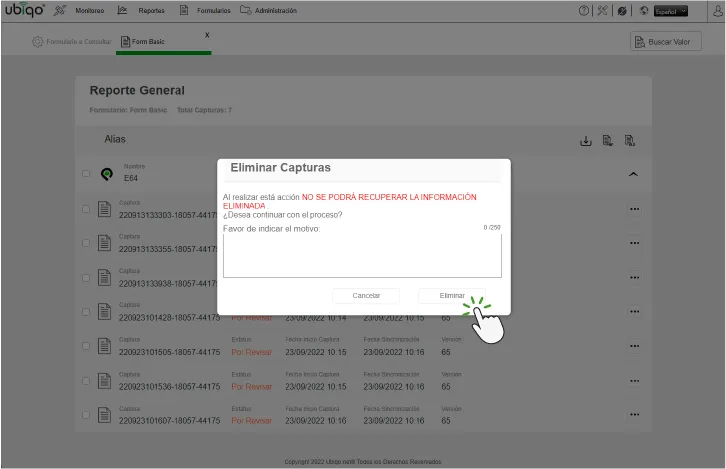Open three-dot menu for capture 220923101505
Viewport: 726px width, 469px height.
(635, 346)
